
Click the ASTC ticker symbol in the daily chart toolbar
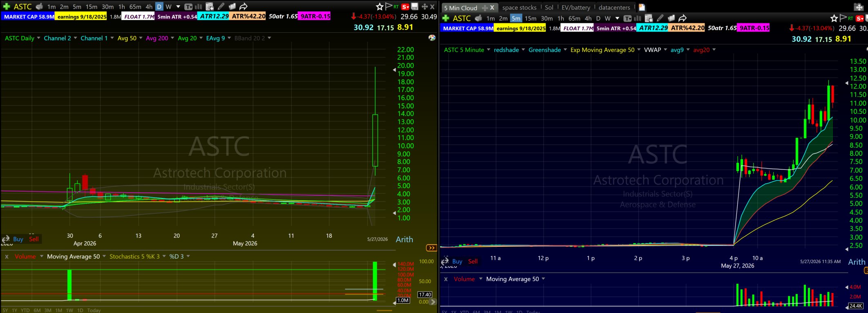[22, 7]
